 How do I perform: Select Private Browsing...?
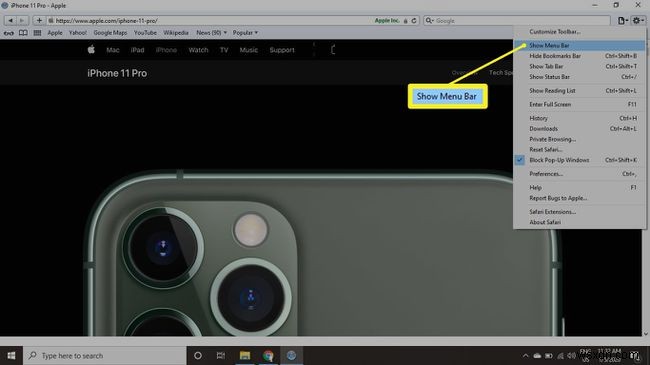tap(580, 139)
